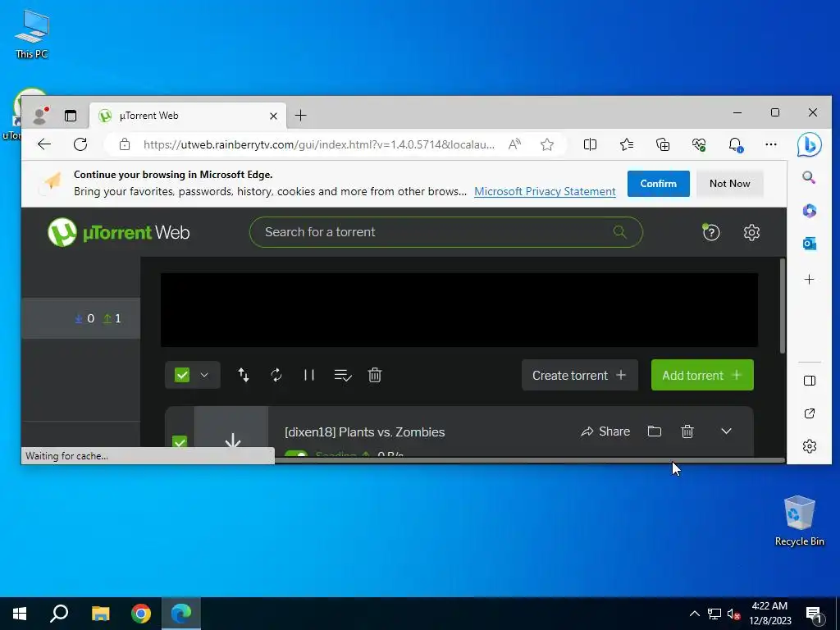840x630 pixels.
Task: Show hidden system tray icons
Action: pyautogui.click(x=694, y=614)
